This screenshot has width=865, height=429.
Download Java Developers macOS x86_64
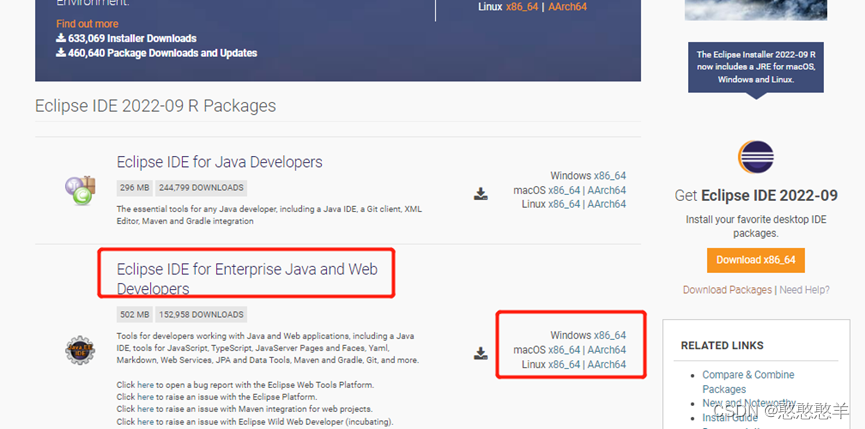click(564, 190)
